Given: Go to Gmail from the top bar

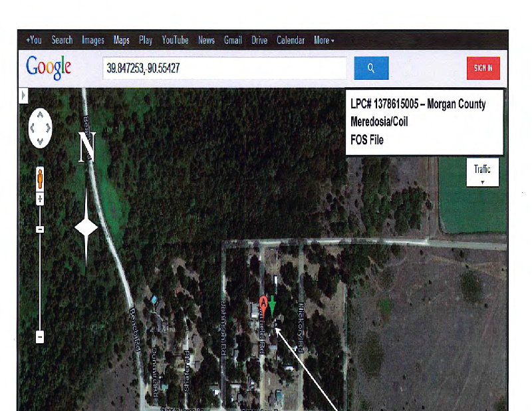Looking at the screenshot, I should (233, 40).
